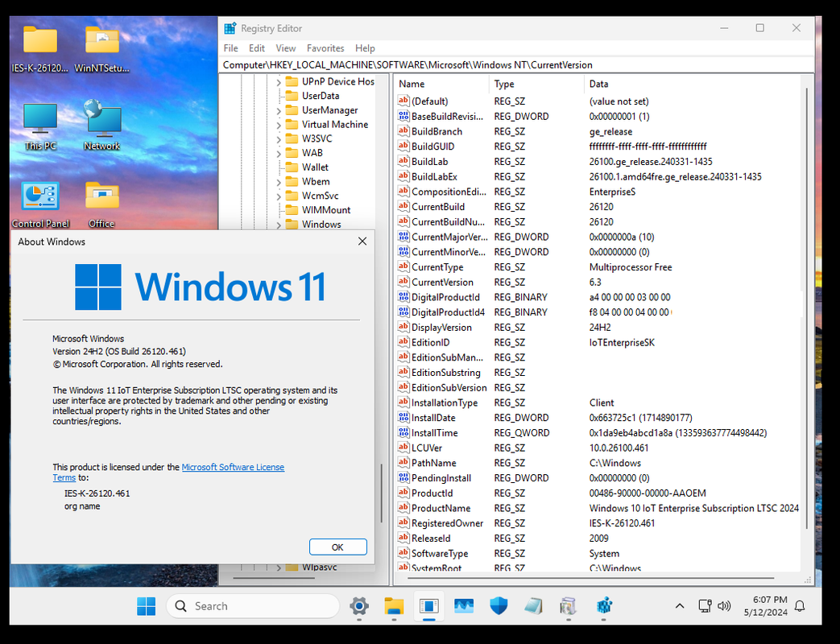Select the Control Panel desktop icon
Viewport: 840px width, 644px height.
click(x=40, y=204)
